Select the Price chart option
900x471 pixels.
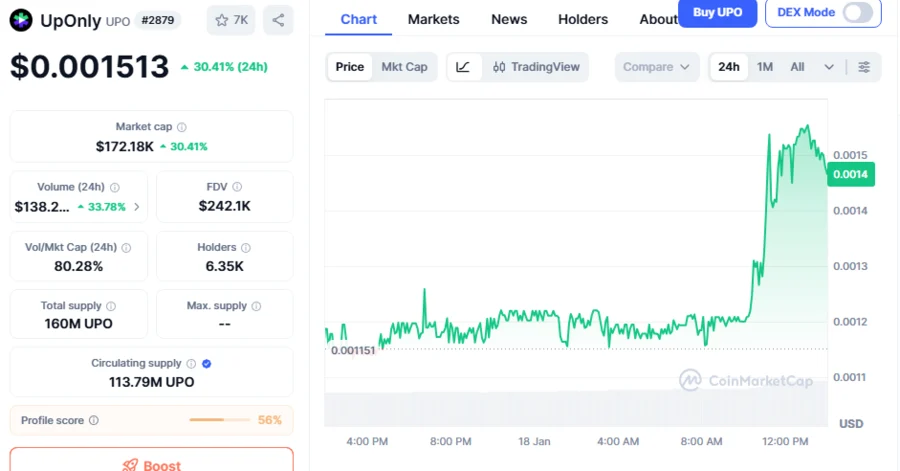coord(350,67)
